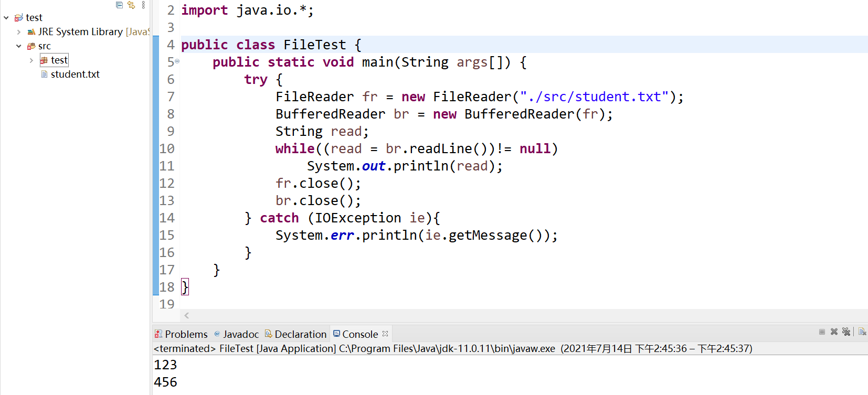Click 'fr.close();' on line 12

(319, 183)
